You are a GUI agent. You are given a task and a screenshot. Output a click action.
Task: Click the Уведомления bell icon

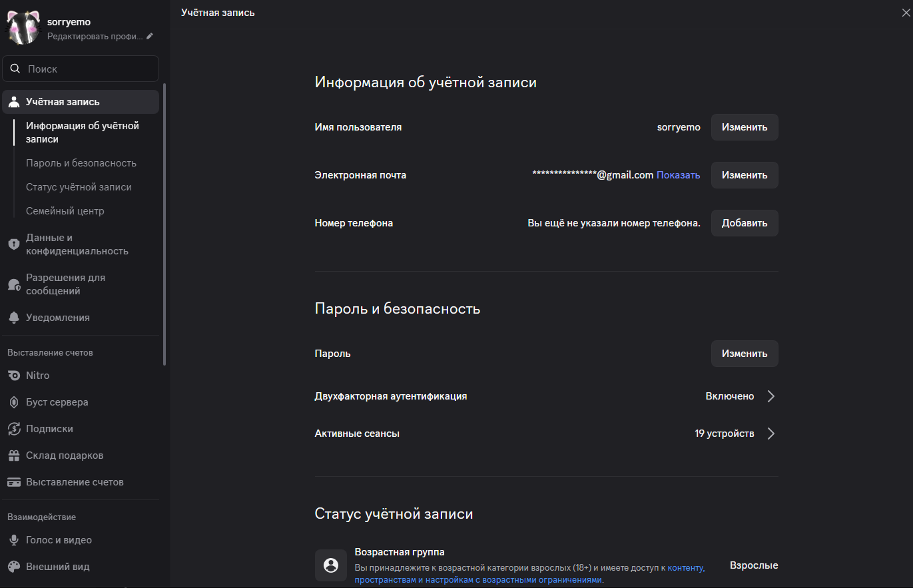tap(14, 318)
